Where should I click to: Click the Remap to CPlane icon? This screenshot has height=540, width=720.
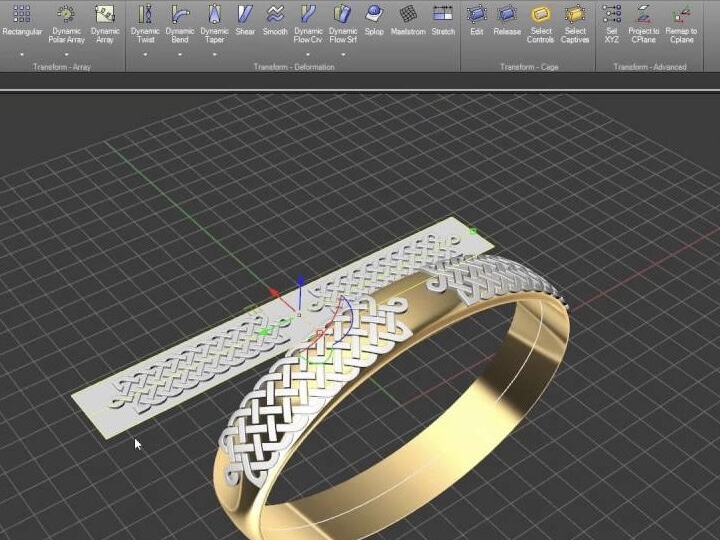point(681,16)
